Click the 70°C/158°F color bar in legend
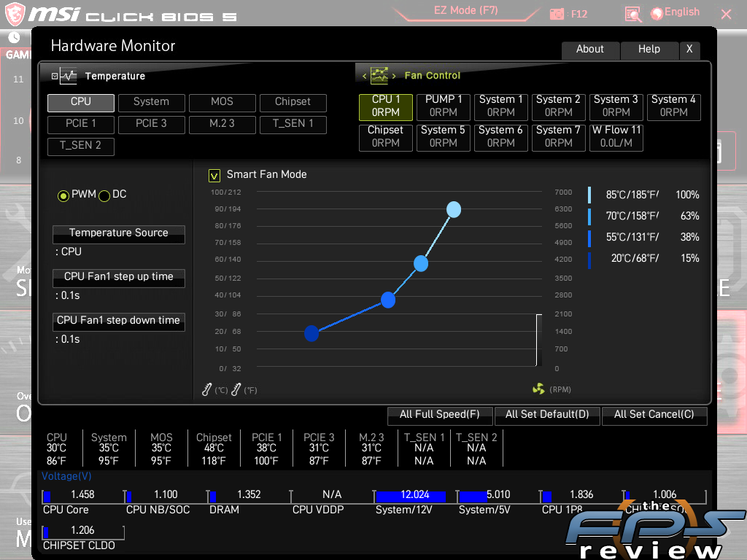Viewport: 747px width, 560px height. [x=589, y=217]
